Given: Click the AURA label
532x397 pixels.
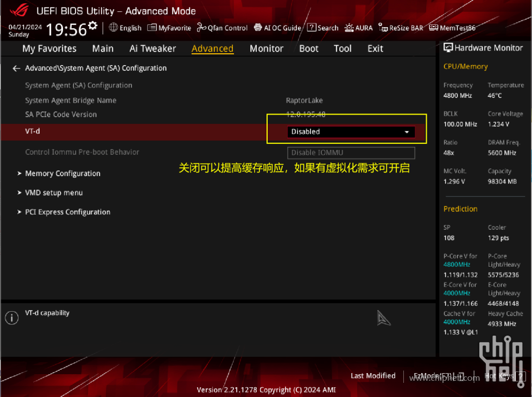Looking at the screenshot, I should tap(364, 28).
